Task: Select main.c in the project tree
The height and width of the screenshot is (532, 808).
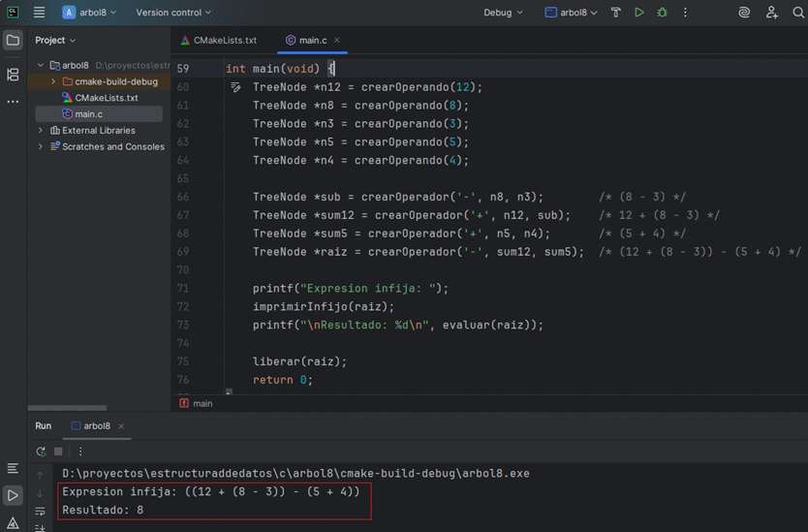Action: coord(88,114)
